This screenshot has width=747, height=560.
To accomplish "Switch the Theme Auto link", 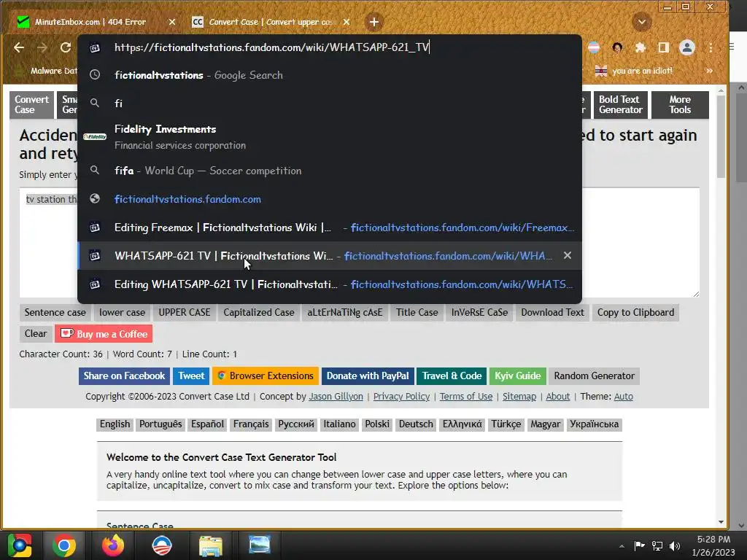I will pyautogui.click(x=623, y=396).
